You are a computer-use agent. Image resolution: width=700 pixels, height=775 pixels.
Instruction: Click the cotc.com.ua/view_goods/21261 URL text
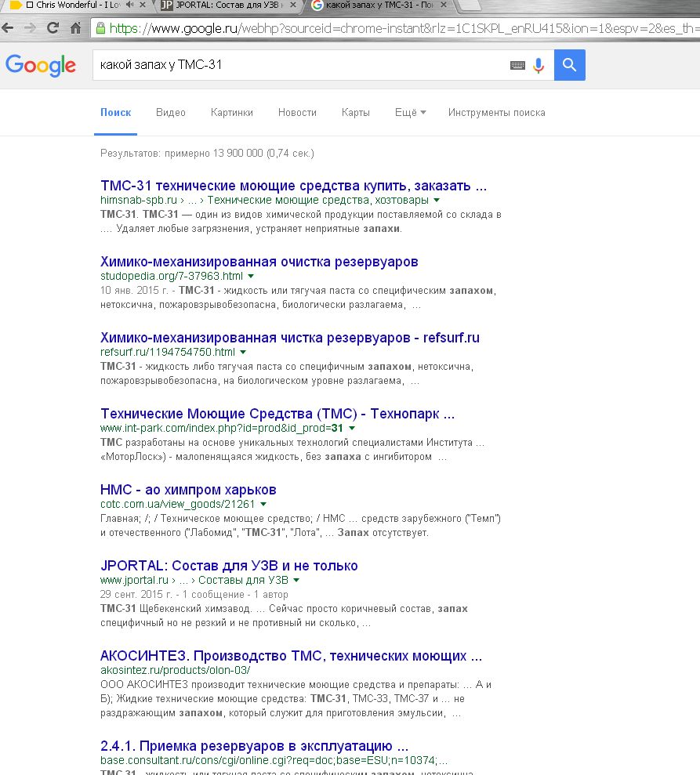[x=177, y=504]
